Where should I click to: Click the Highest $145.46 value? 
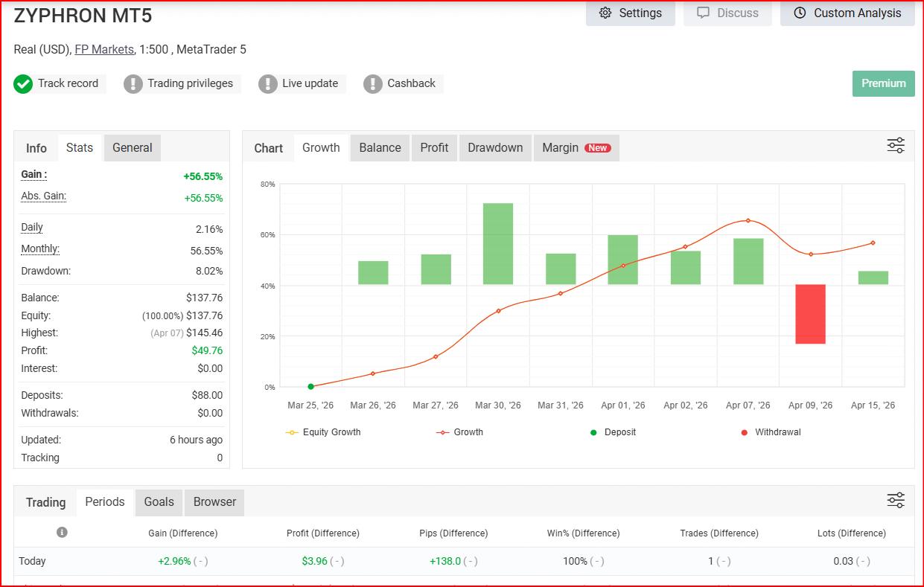tap(205, 333)
